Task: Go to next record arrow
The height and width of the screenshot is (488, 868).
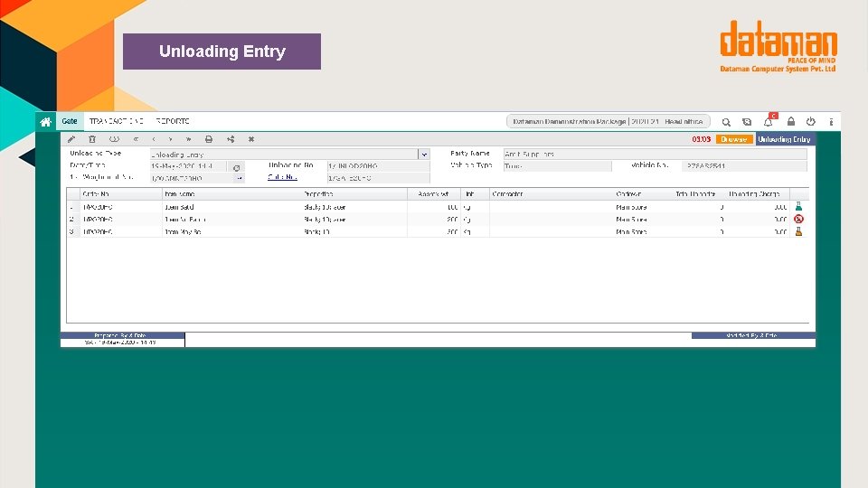Action: coord(171,139)
